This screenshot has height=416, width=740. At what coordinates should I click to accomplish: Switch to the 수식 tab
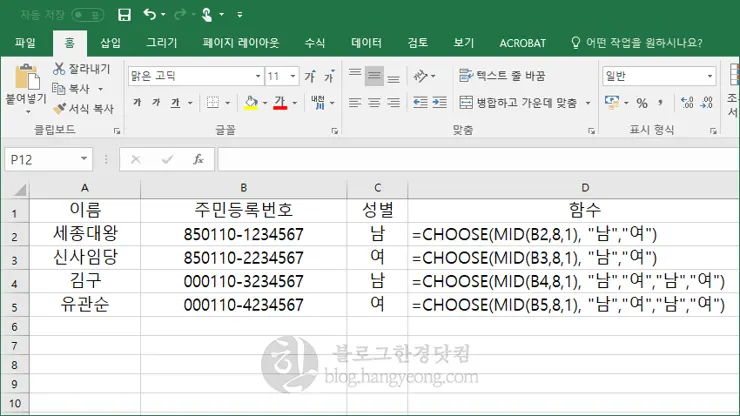click(x=315, y=43)
